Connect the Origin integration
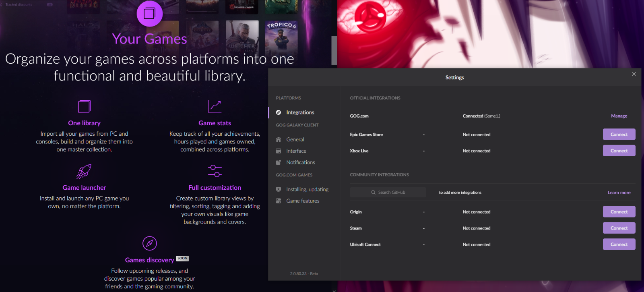Image resolution: width=644 pixels, height=292 pixels. [x=619, y=212]
